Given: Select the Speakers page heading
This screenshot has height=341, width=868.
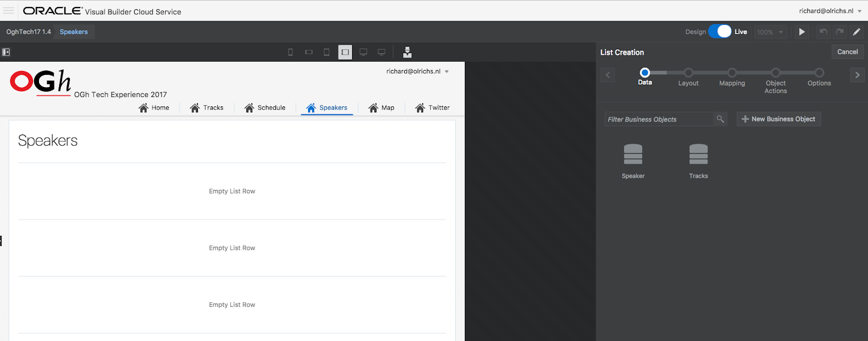Looking at the screenshot, I should click(x=48, y=140).
